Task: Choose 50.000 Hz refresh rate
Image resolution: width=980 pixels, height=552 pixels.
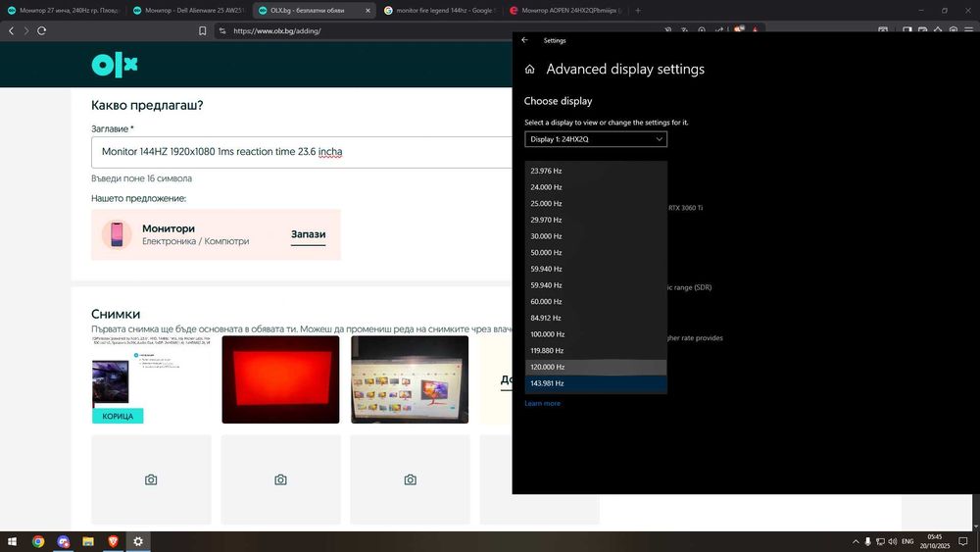Action: [596, 253]
